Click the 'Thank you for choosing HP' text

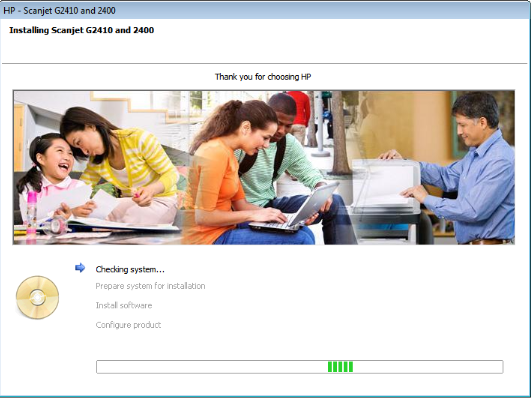[263, 77]
